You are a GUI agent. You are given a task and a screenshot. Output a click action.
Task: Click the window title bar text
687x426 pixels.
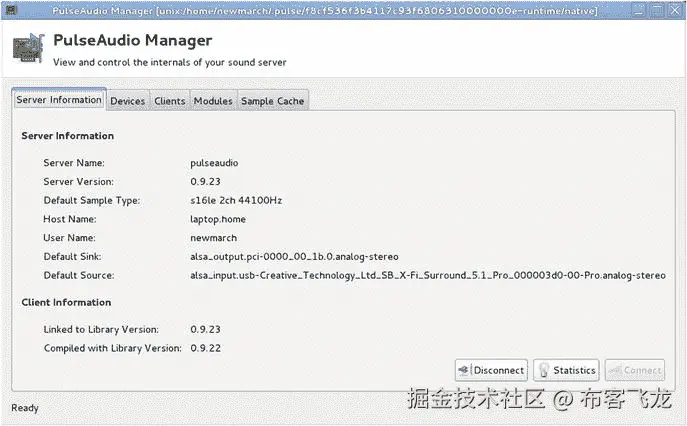(x=325, y=10)
